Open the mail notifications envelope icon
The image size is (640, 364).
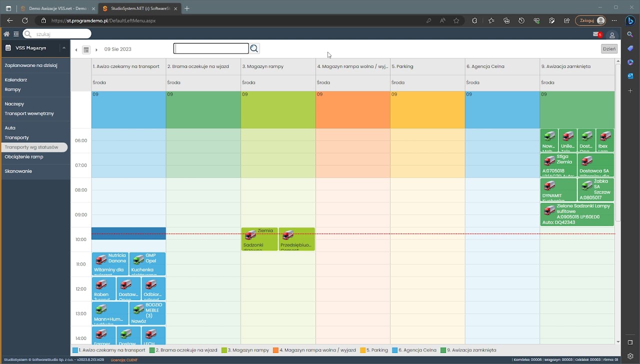(x=596, y=34)
